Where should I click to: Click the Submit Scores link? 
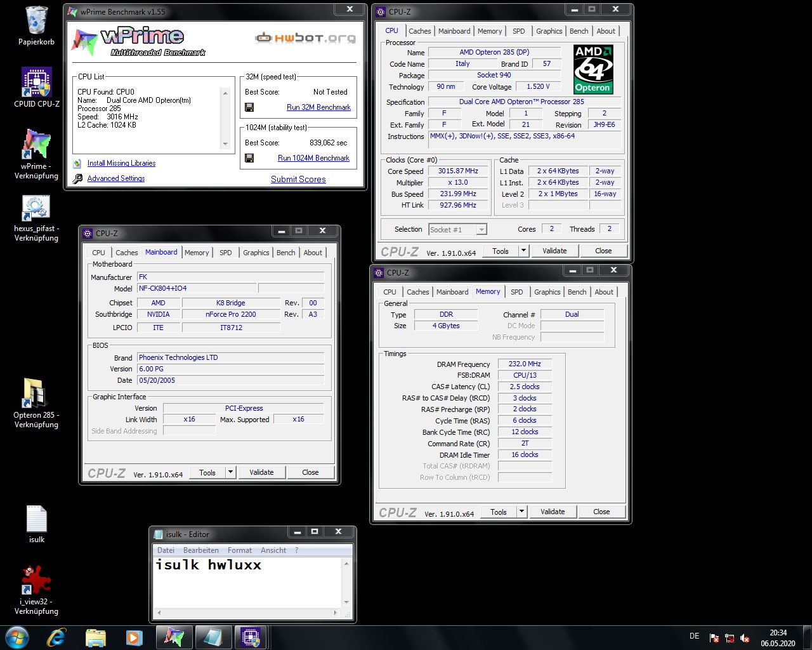pyautogui.click(x=298, y=179)
